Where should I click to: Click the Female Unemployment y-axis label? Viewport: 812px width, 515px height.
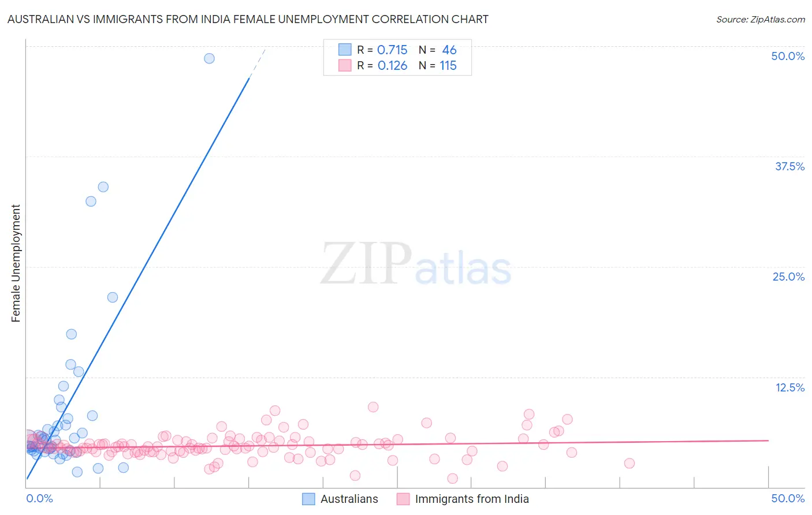(x=16, y=263)
